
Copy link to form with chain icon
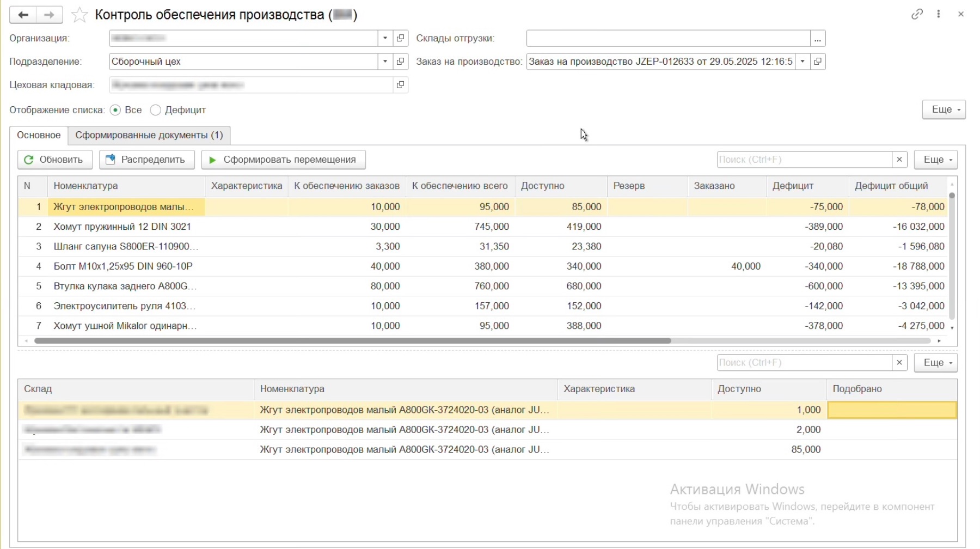917,14
